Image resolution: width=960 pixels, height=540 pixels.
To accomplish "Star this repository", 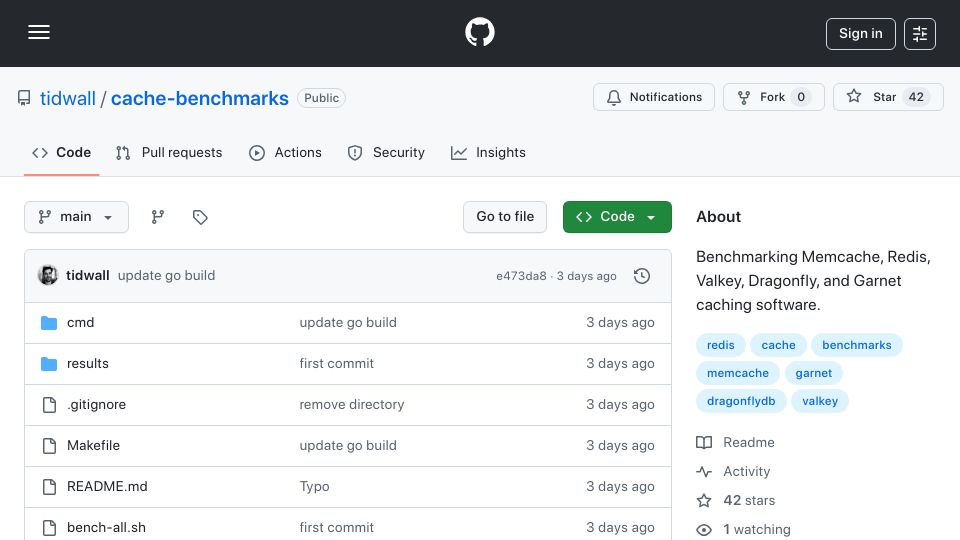I will (x=888, y=97).
